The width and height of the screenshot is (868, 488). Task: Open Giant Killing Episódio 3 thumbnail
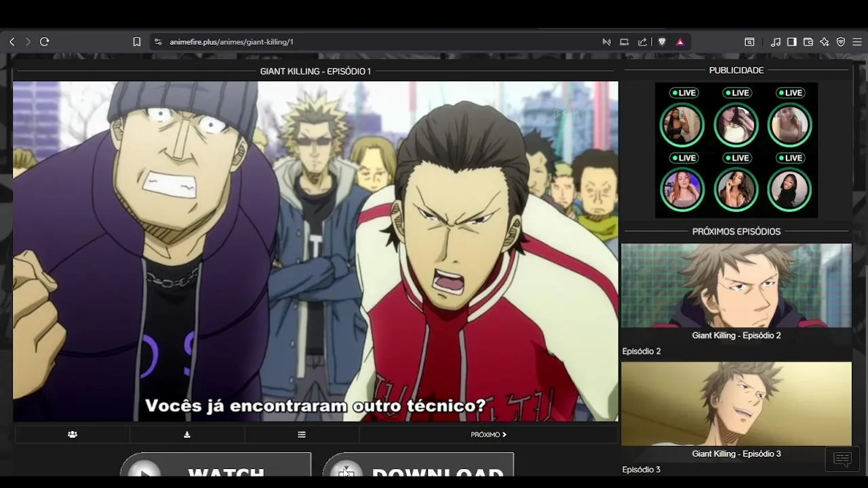[736, 404]
